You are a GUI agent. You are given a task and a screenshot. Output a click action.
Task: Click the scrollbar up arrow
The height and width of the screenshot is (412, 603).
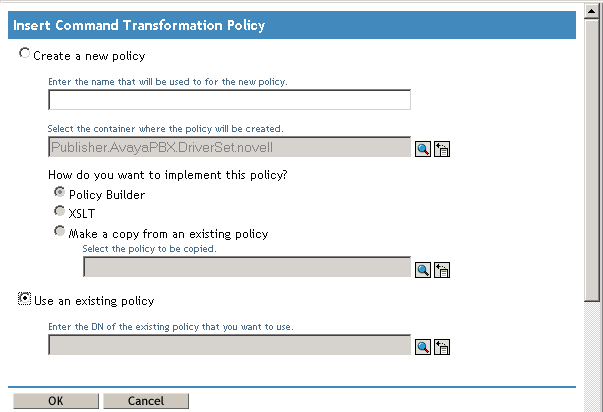coord(592,9)
